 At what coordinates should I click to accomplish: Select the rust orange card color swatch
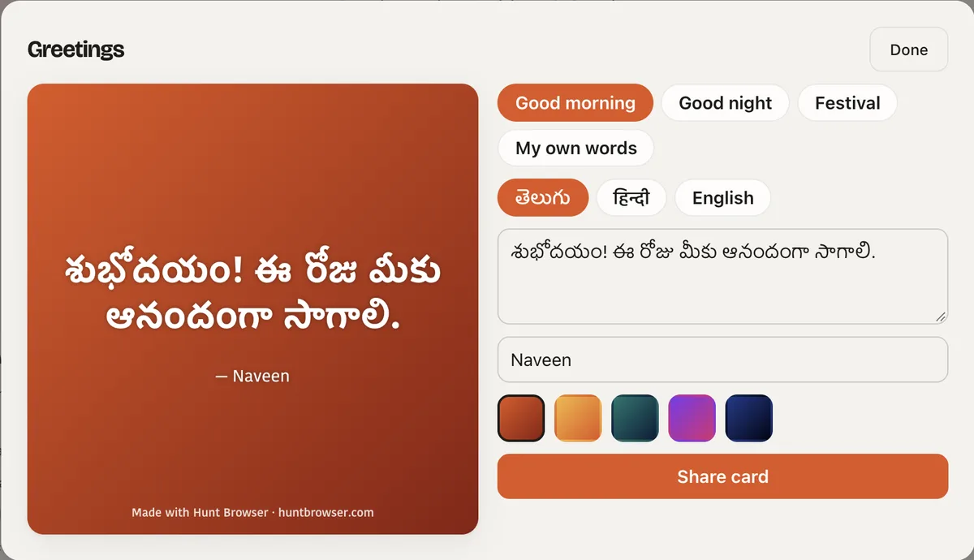(521, 418)
